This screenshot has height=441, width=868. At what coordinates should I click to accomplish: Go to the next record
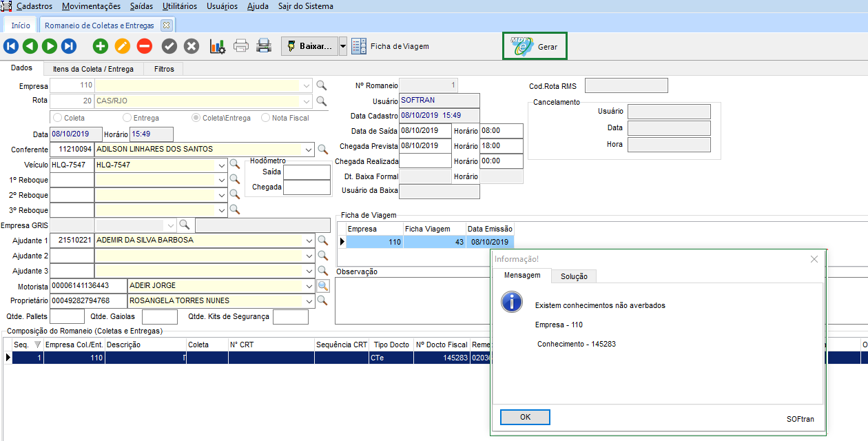pos(50,46)
